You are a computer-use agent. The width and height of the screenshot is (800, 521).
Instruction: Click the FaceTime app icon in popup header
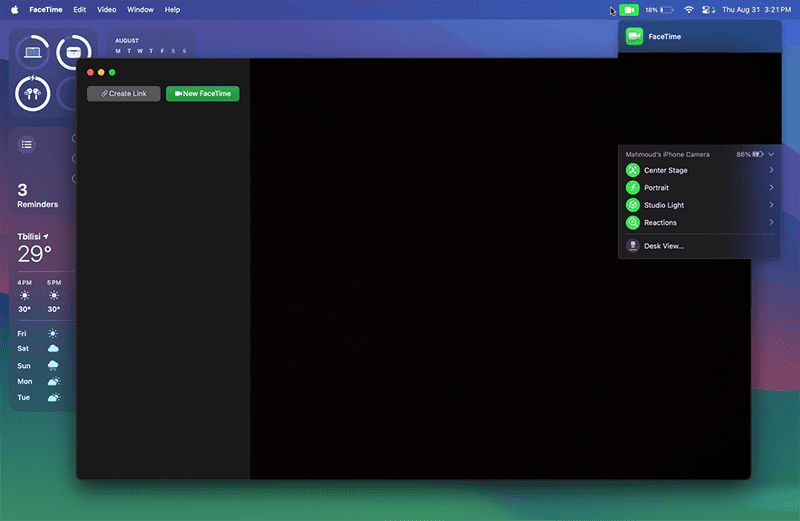pos(634,36)
